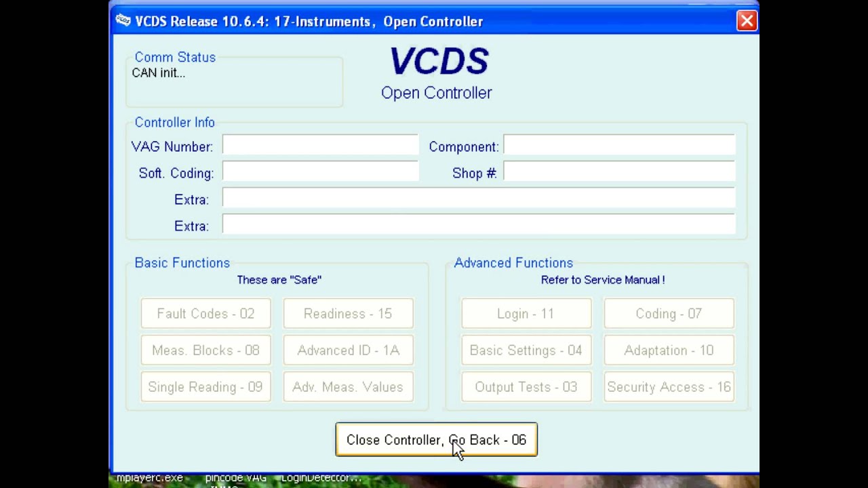Viewport: 868px width, 488px height.
Task: Click the VAG Number field
Action: (x=320, y=146)
